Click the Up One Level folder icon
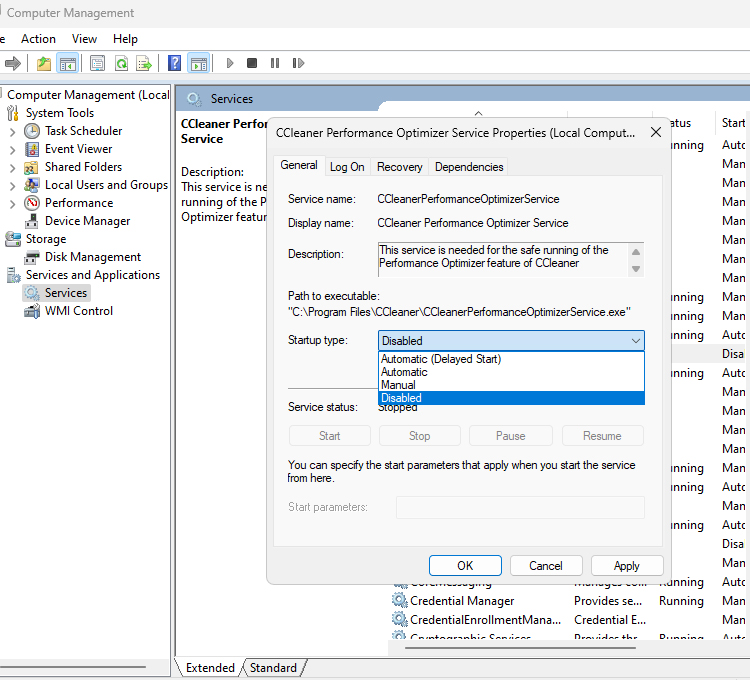Screen dimensions: 750x680 (x=44, y=63)
